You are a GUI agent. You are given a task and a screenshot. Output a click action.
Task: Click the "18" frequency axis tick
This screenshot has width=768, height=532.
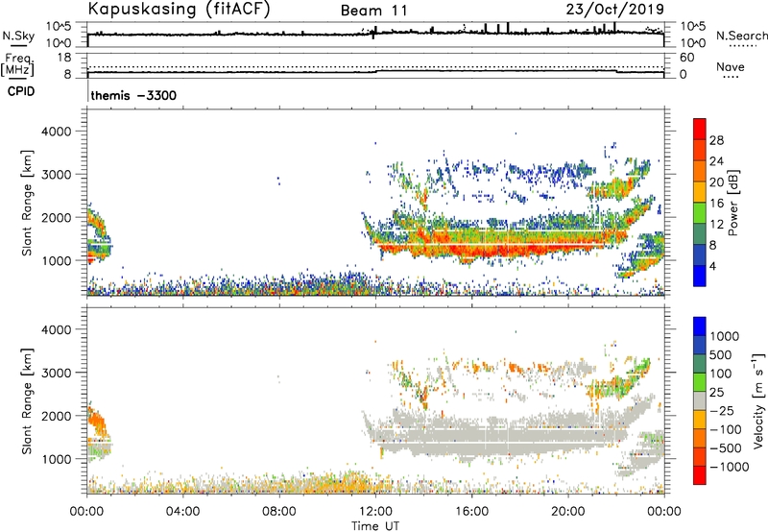tap(64, 58)
